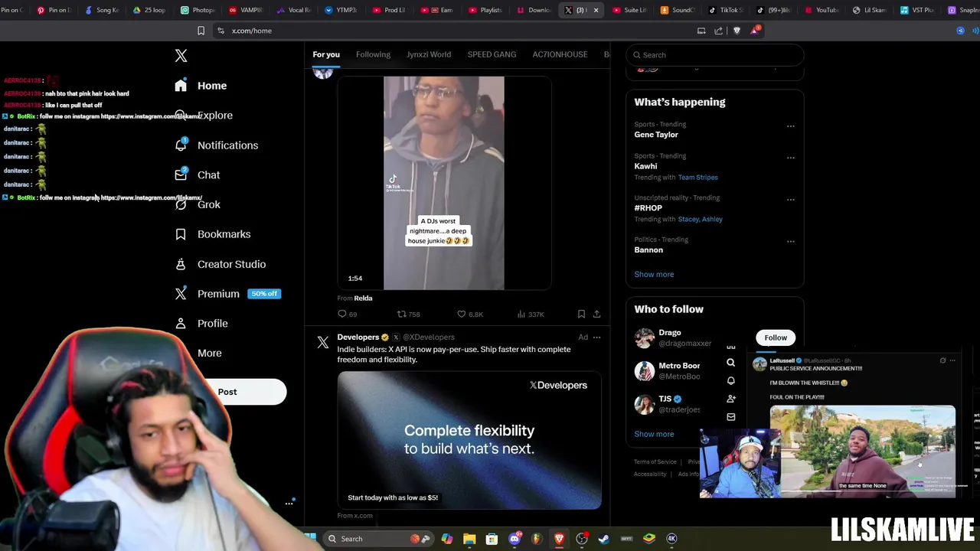Open options for #RHOP trend

(x=790, y=200)
